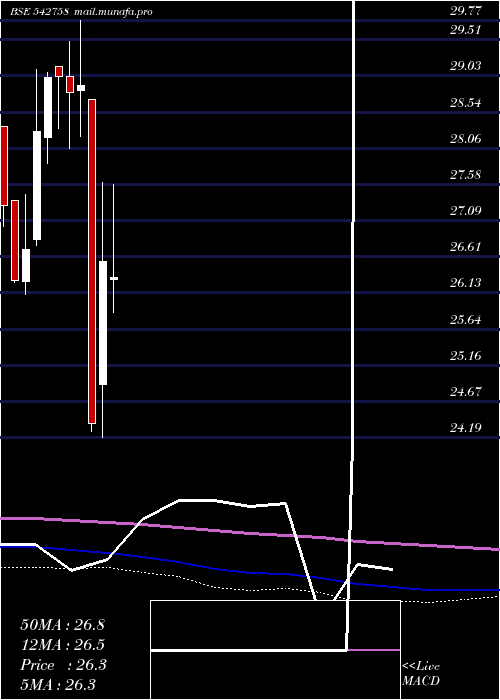The image size is (500, 700).
Task: Click the 26.61 price axis label
Action: [466, 247]
